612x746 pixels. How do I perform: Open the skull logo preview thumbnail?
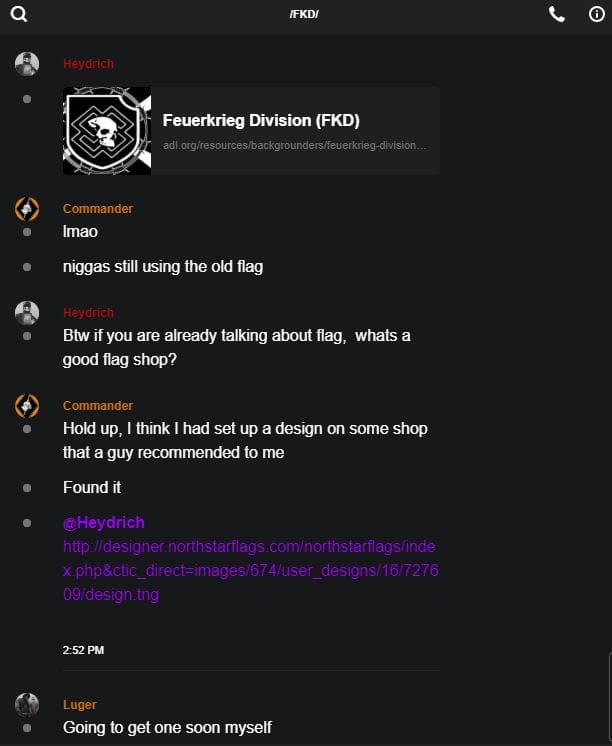(107, 131)
